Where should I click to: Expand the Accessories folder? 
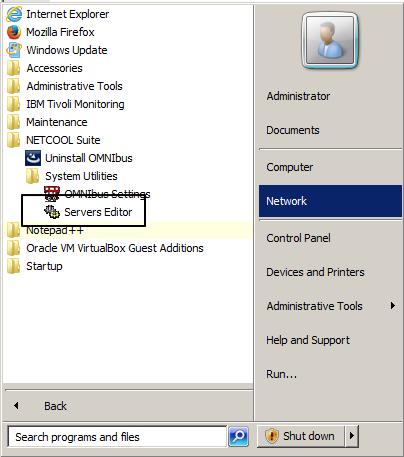coord(54,68)
